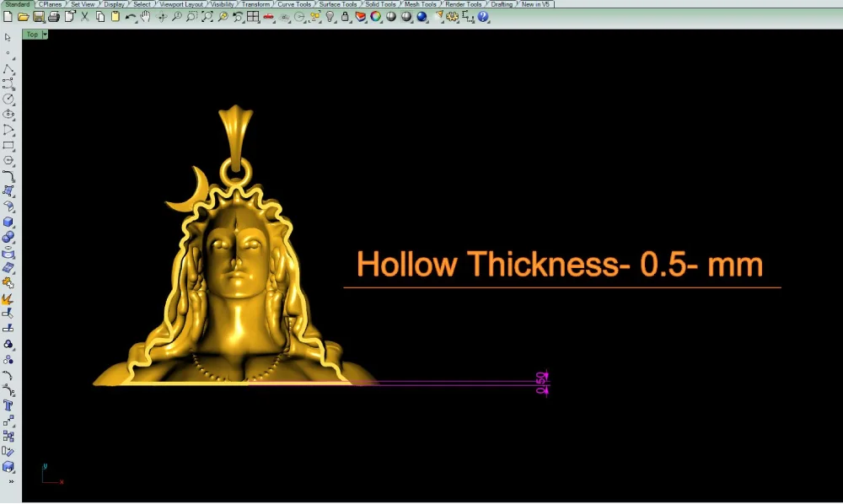Screen dimensions: 843x504
Task: Expand the left toolbar overflow chevron
Action: coord(11,481)
